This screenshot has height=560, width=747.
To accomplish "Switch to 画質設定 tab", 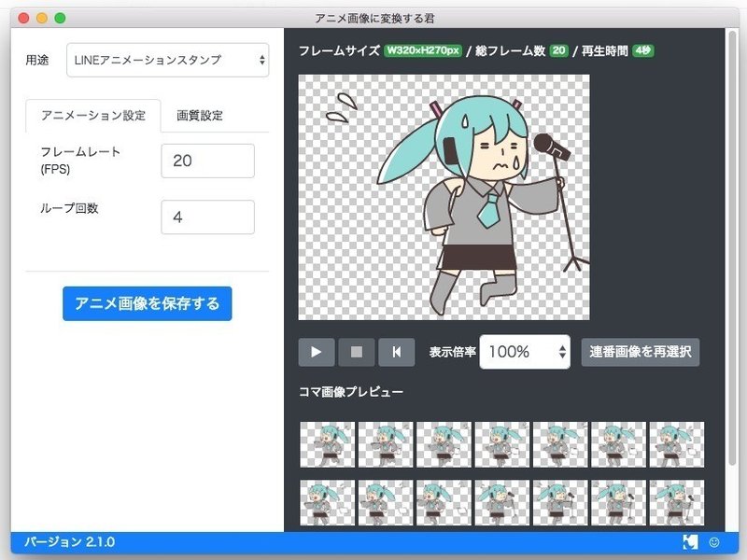I will pos(200,115).
